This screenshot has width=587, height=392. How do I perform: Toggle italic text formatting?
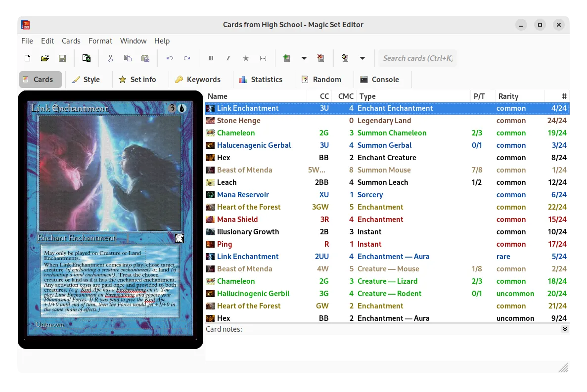tap(228, 58)
